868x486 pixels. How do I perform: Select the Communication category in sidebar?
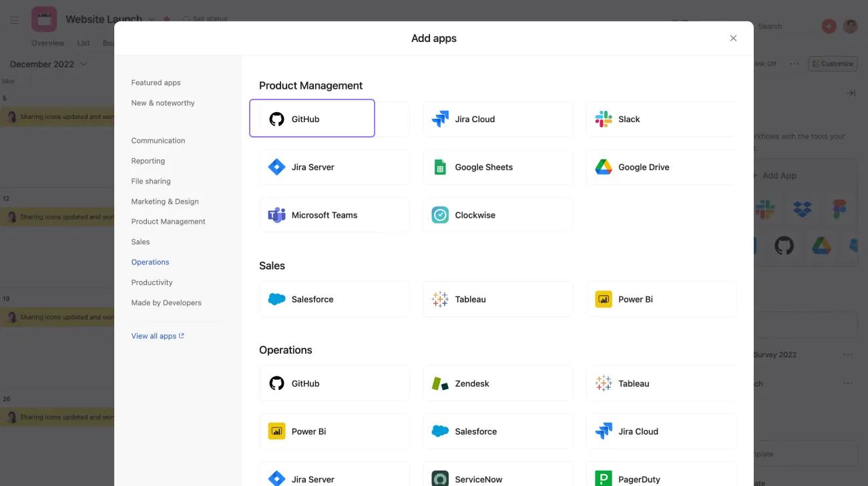tap(158, 140)
